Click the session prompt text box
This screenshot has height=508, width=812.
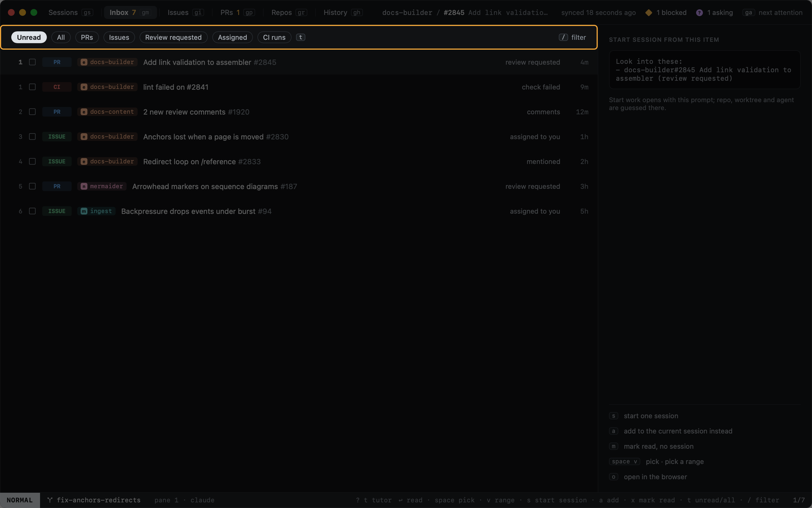705,70
